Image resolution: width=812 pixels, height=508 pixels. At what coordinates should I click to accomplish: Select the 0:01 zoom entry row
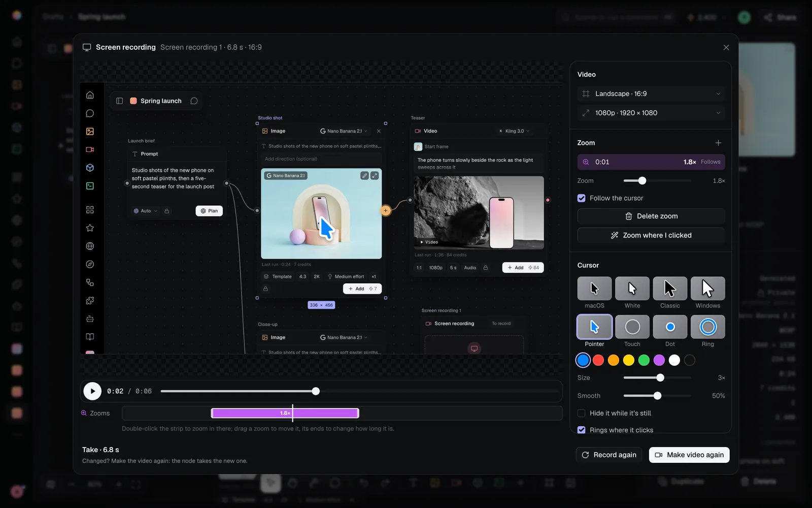(x=651, y=162)
